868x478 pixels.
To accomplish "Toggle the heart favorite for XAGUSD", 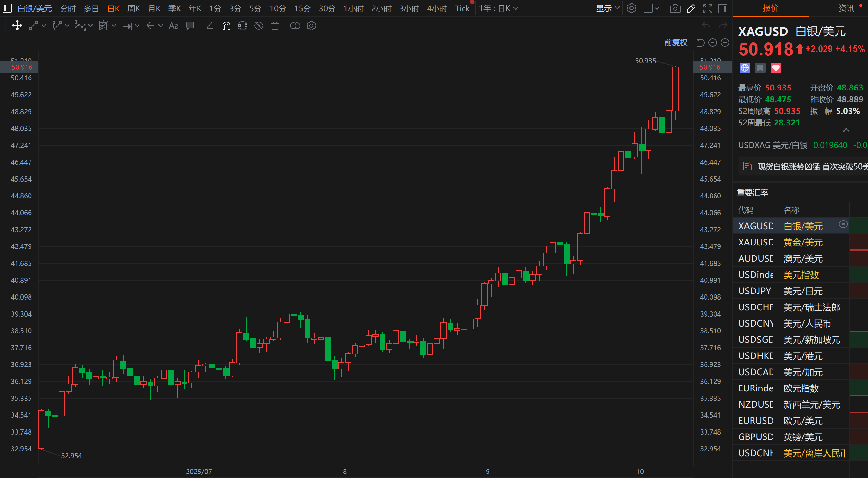I will (776, 68).
